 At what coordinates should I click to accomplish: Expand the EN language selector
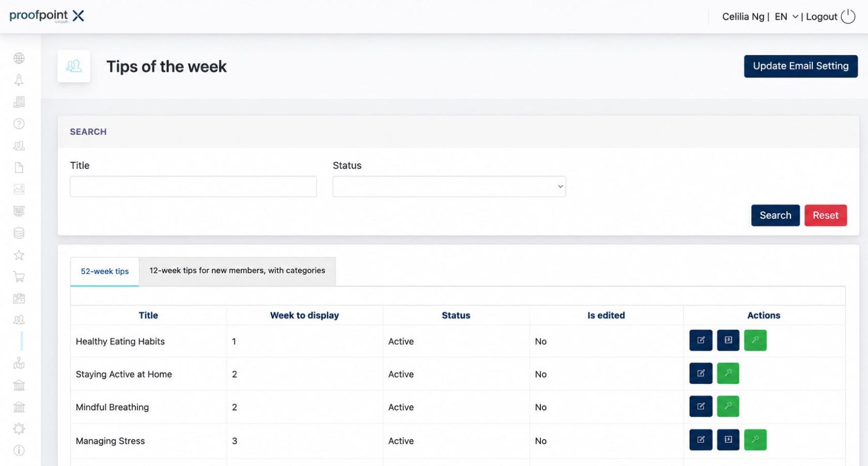click(x=786, y=17)
